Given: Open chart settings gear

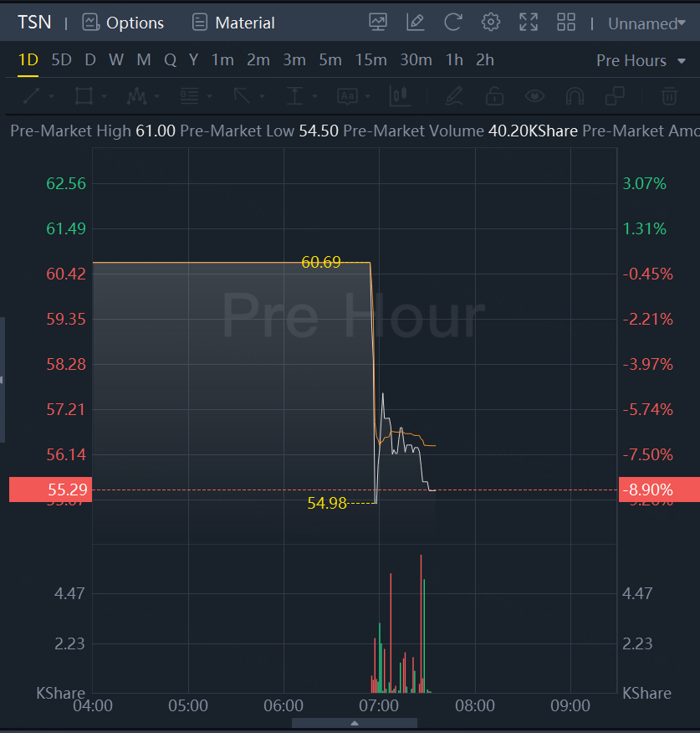Looking at the screenshot, I should click(491, 23).
